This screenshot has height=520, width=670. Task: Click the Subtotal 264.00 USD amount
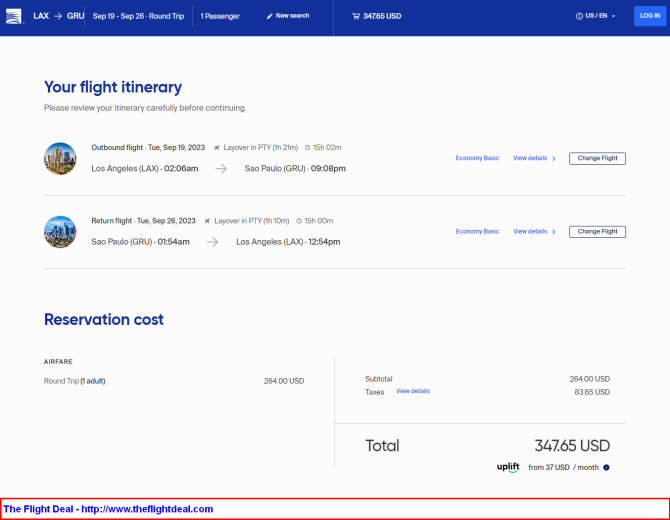pyautogui.click(x=589, y=379)
